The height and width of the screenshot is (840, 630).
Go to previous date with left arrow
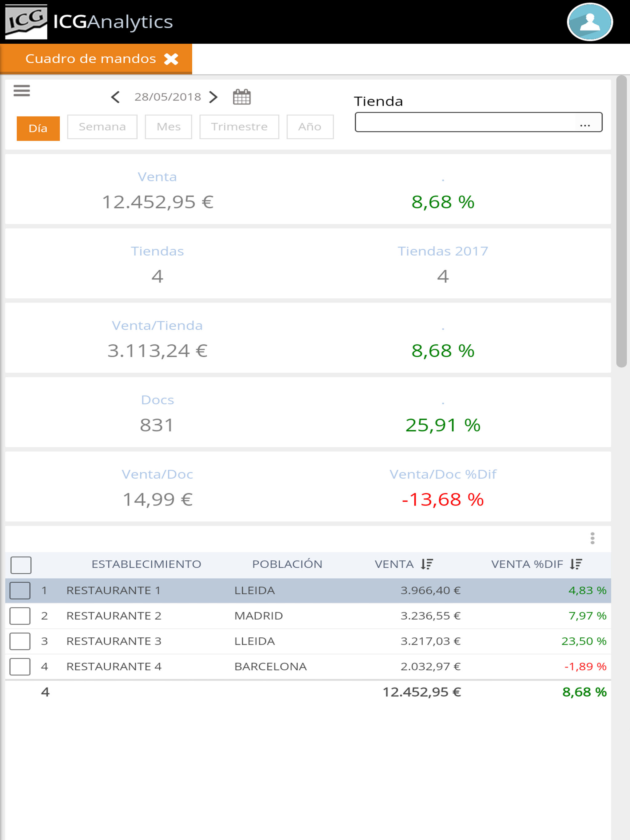(x=116, y=97)
